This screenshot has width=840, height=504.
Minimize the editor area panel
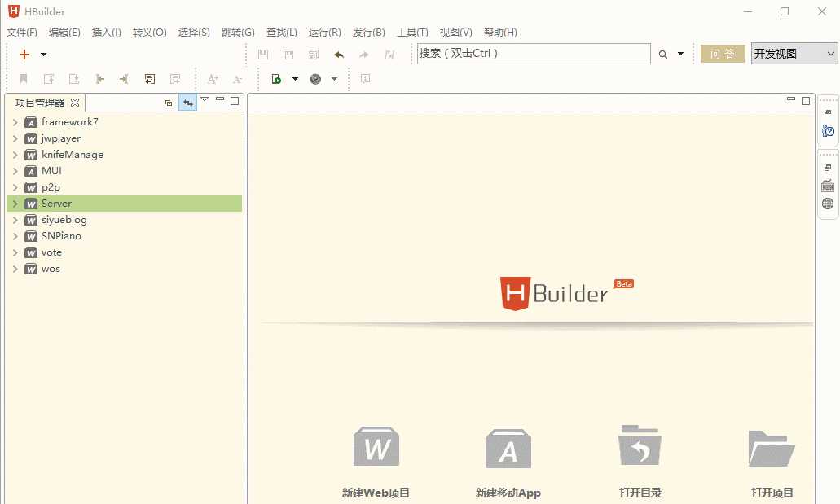coord(791,99)
